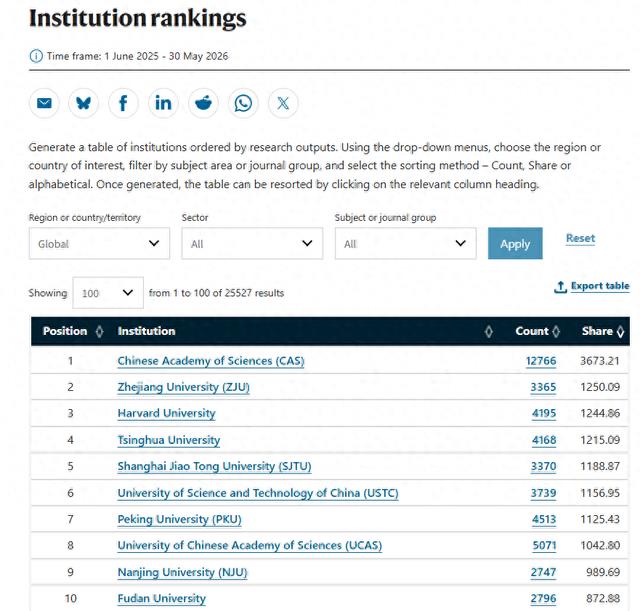Sort table by Position column arrows

point(99,331)
